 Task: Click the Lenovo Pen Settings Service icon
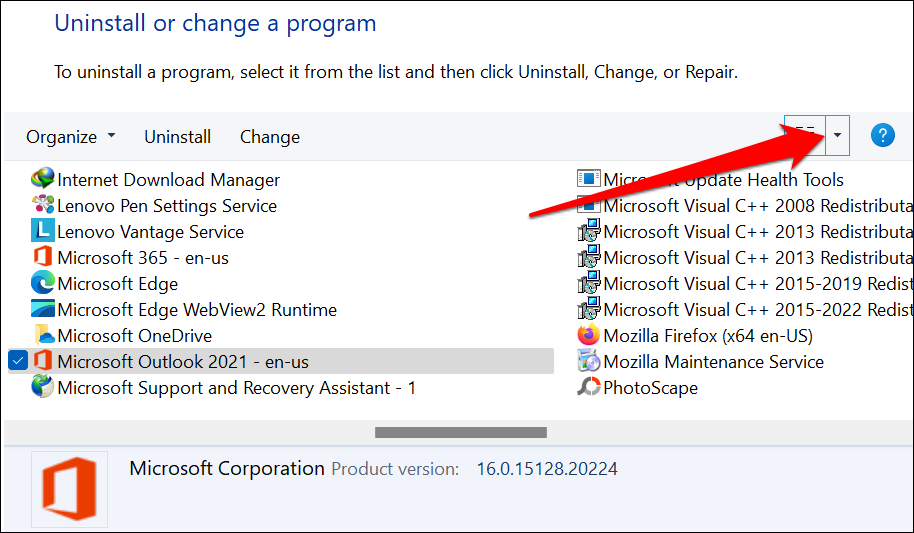tap(43, 206)
